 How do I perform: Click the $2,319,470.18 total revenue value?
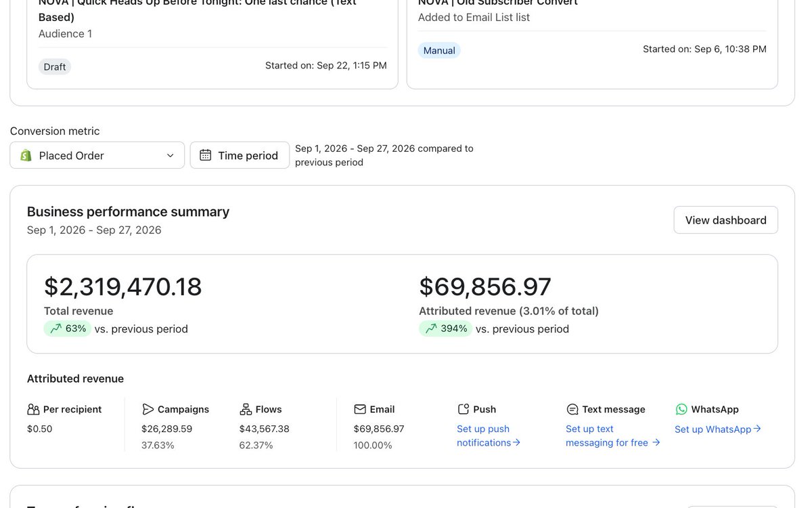coord(123,287)
